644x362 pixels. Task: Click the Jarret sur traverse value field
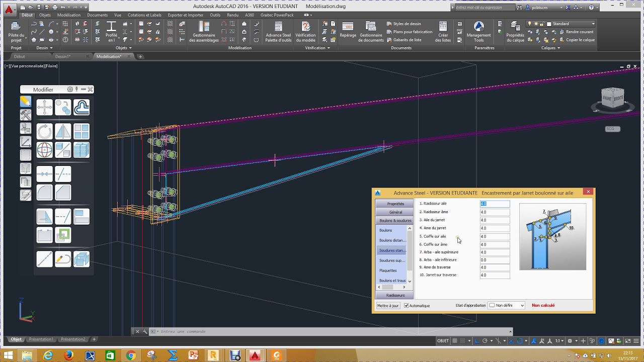(x=495, y=275)
